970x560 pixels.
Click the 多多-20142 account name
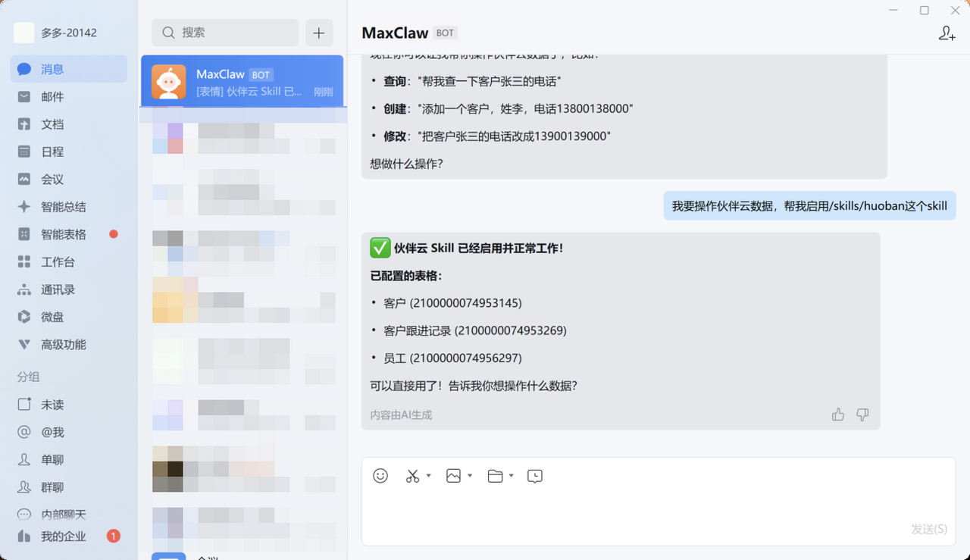[69, 33]
